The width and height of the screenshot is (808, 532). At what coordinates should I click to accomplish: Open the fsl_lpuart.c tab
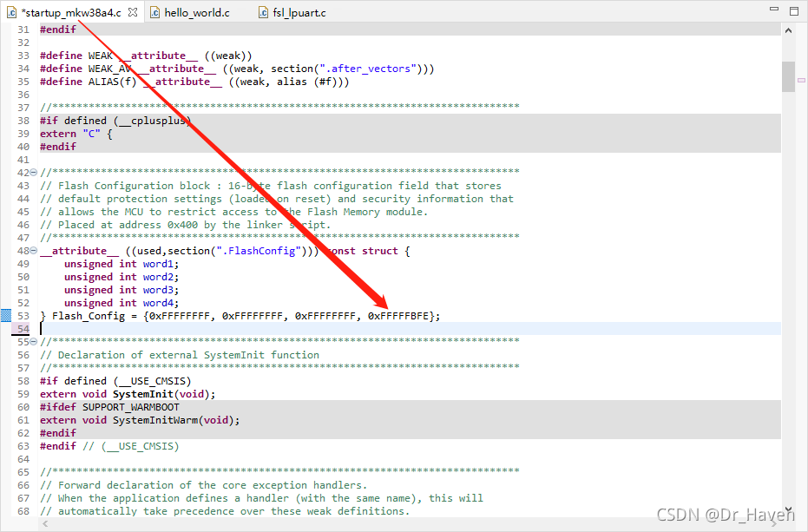tap(299, 12)
